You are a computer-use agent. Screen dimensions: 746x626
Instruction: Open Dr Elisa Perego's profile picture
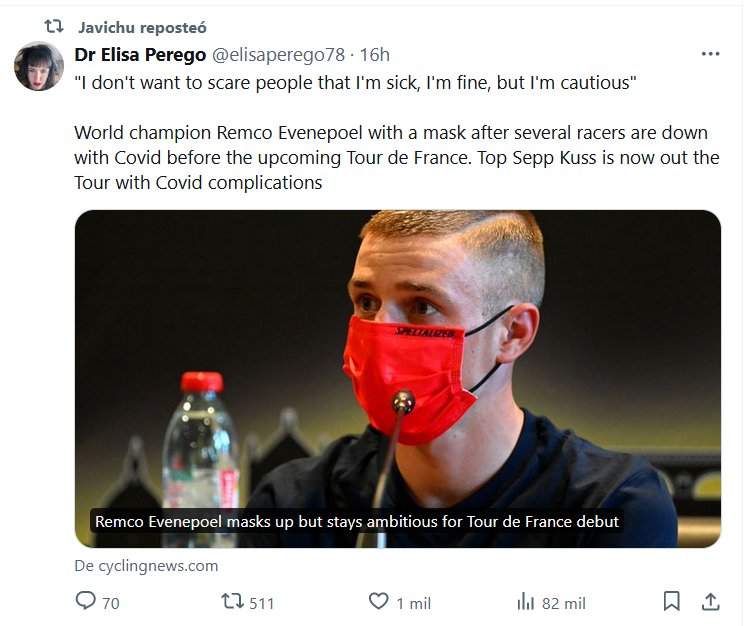click(x=39, y=68)
